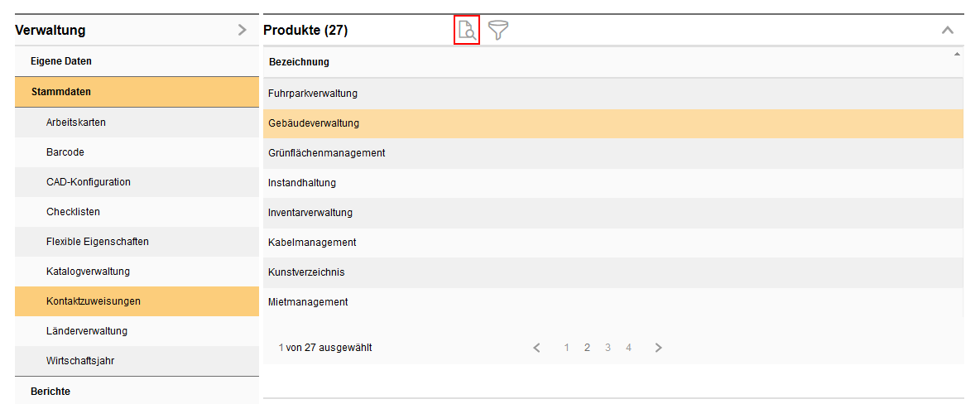Open Berichte menu section
The image size is (980, 404).
50,392
